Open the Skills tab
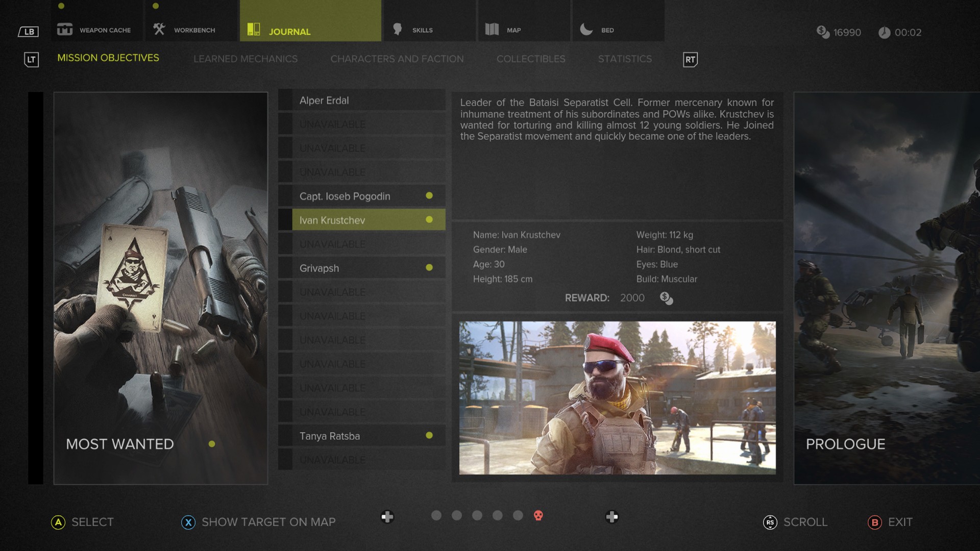The width and height of the screenshot is (980, 551). [429, 21]
